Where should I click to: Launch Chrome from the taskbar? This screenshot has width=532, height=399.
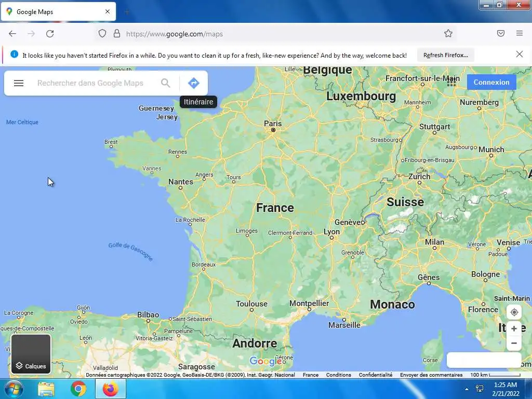(78, 389)
